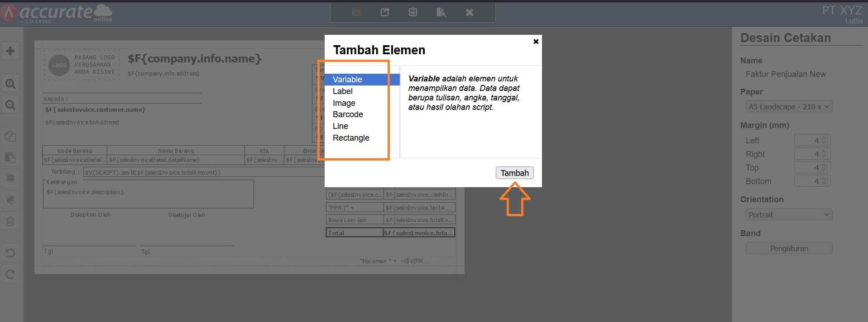Click the import download icon in top toolbar
This screenshot has height=322, width=868.
click(x=413, y=12)
